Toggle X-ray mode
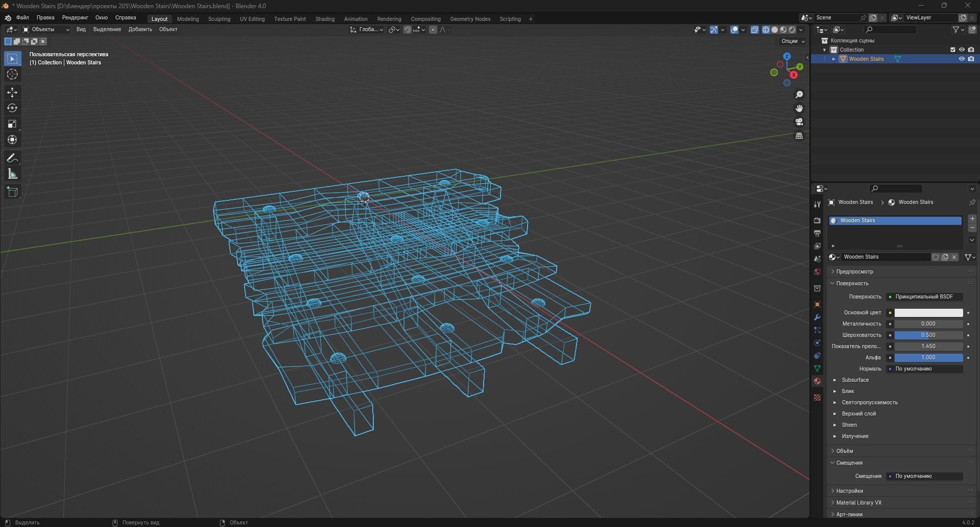This screenshot has width=980, height=527. click(754, 30)
